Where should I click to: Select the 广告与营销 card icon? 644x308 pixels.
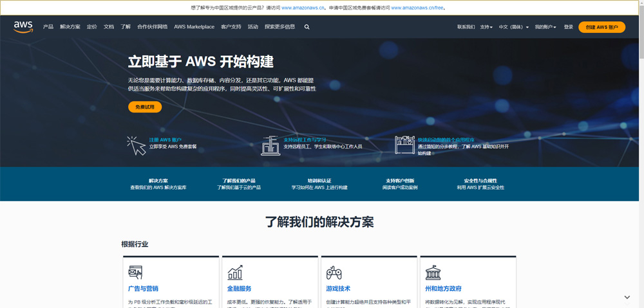[135, 272]
